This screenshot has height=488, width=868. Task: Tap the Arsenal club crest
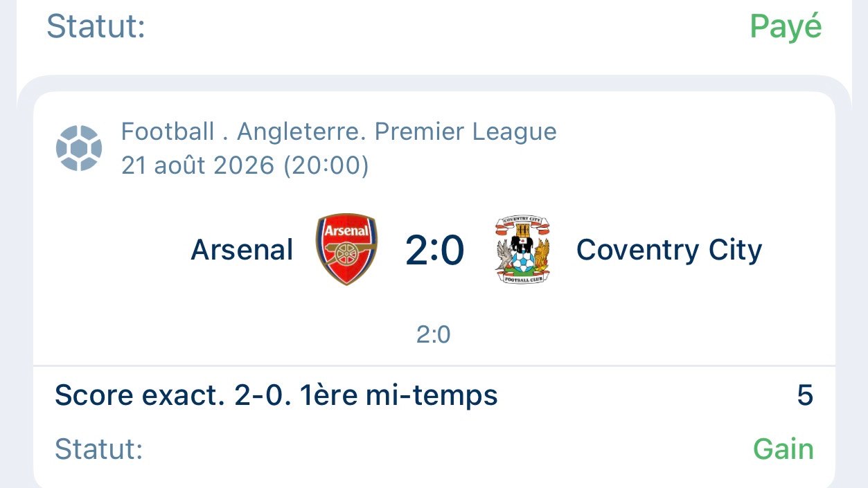pyautogui.click(x=346, y=249)
